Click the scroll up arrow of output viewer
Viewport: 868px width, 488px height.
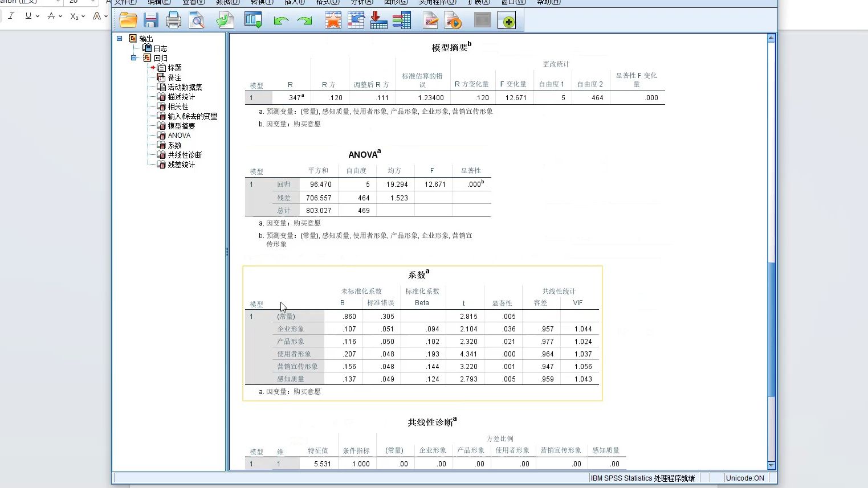771,38
